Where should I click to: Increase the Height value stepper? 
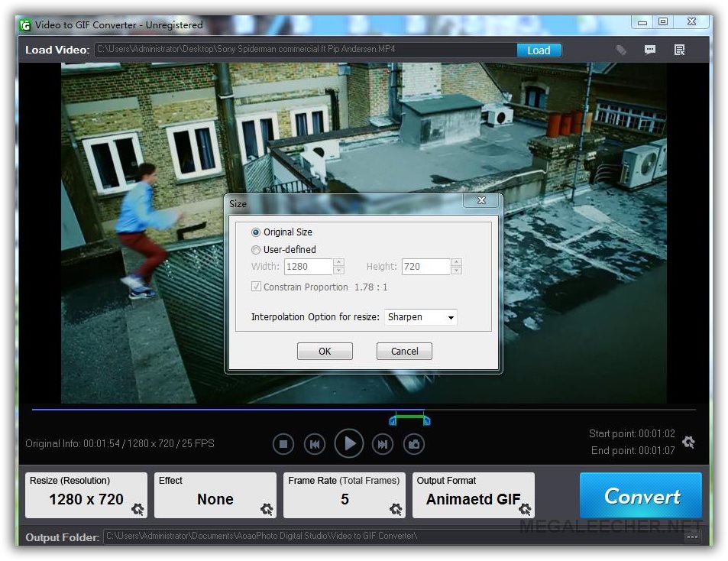click(x=456, y=262)
